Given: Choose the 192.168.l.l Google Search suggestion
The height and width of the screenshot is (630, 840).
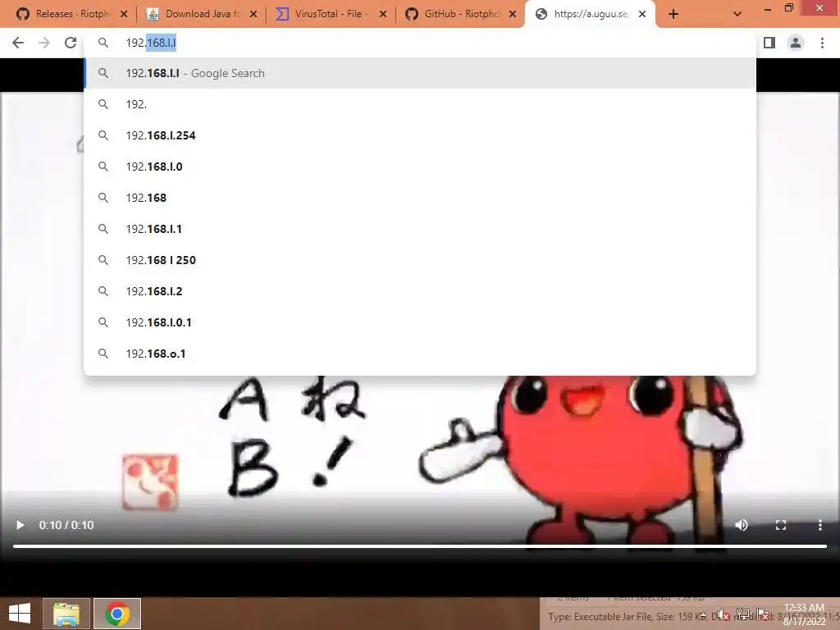Looking at the screenshot, I should 420,73.
